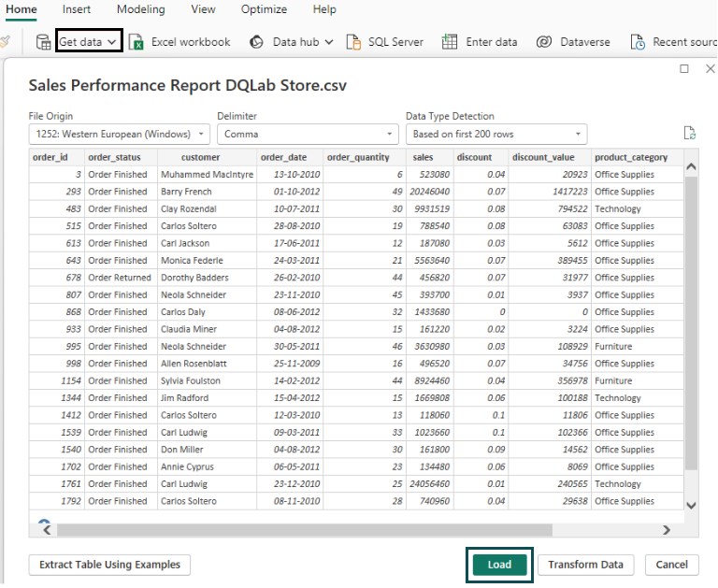Open the File Origin dropdown
The image size is (718, 588).
coord(119,135)
